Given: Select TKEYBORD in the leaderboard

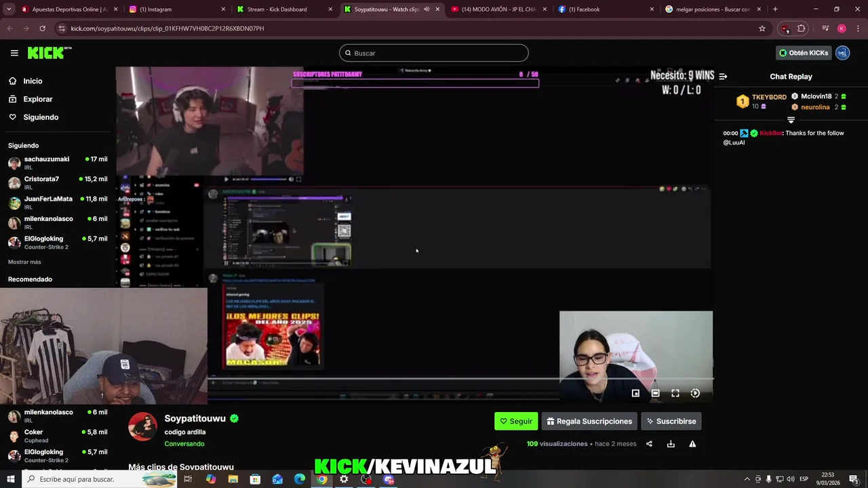Looking at the screenshot, I should pyautogui.click(x=769, y=97).
